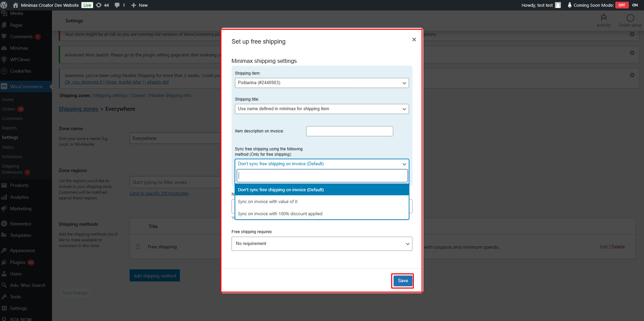This screenshot has height=321, width=644.
Task: Switch Coming Soon Mode to ON
Action: click(x=635, y=5)
